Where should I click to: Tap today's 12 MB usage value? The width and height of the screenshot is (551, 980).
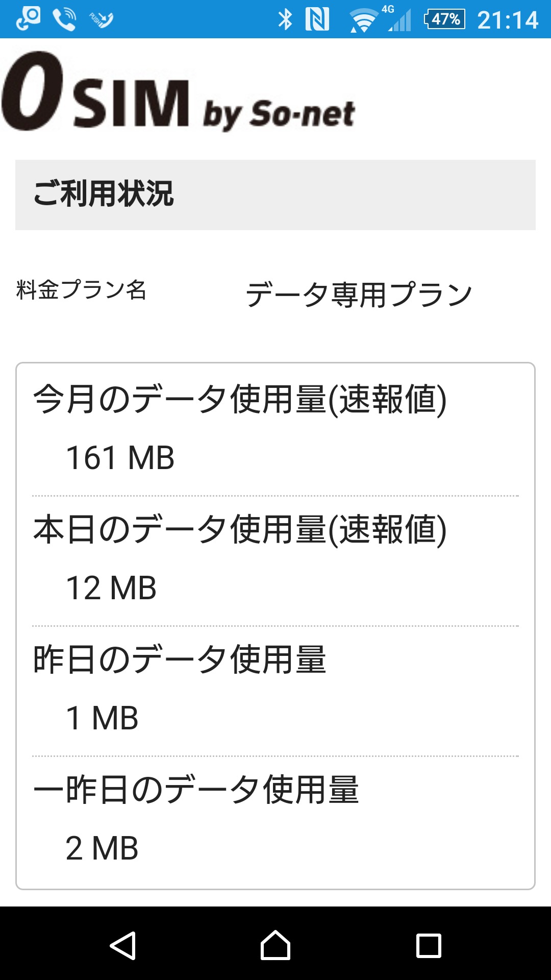(111, 587)
